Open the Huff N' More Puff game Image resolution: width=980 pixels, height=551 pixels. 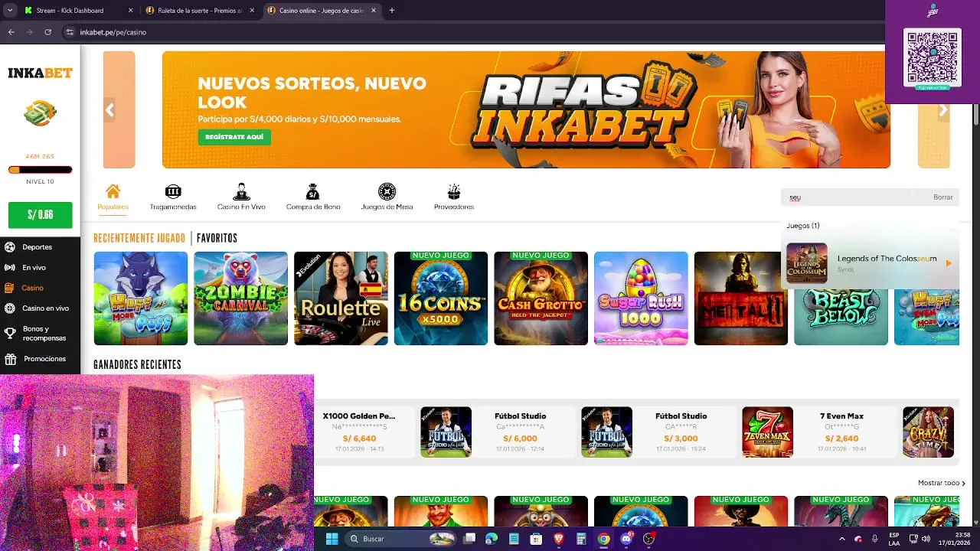[141, 298]
